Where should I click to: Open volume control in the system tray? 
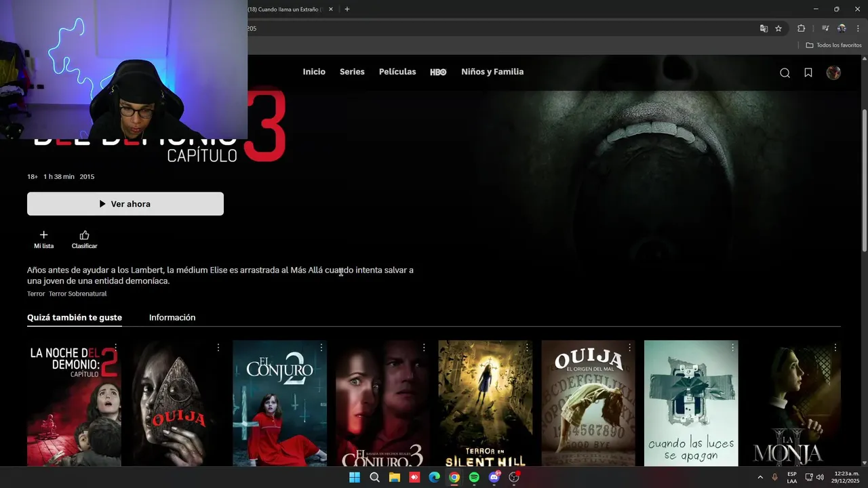pyautogui.click(x=820, y=477)
